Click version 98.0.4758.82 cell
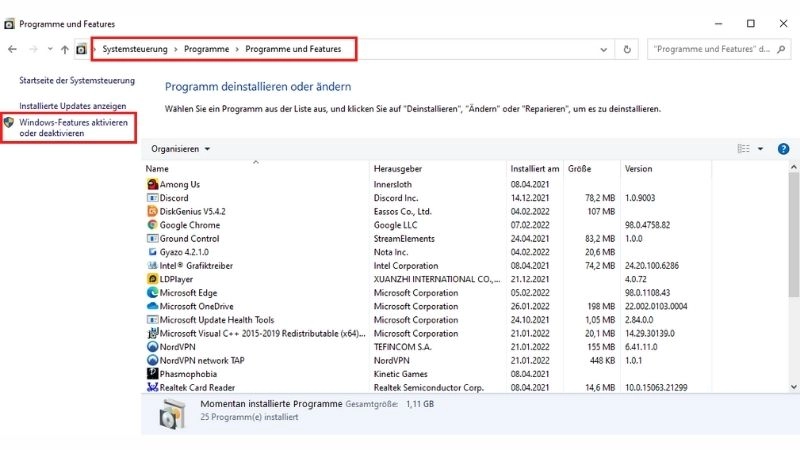This screenshot has height=450, width=800. (x=647, y=225)
